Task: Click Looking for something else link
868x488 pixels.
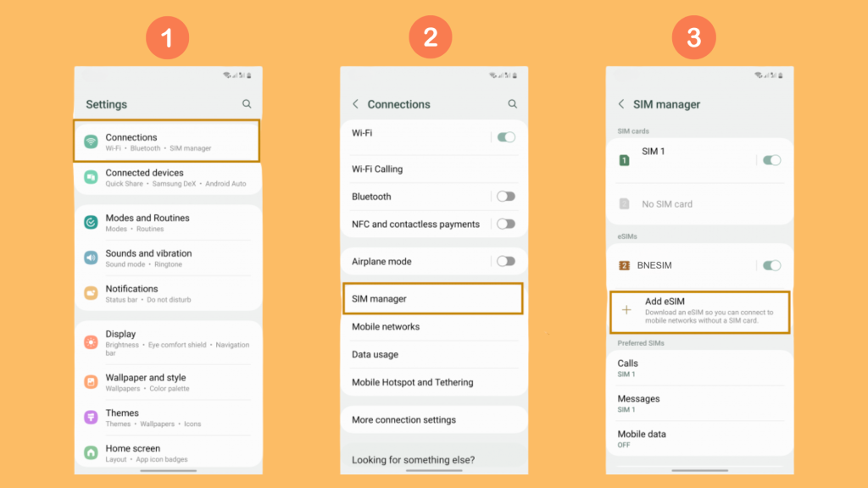Action: pos(415,460)
